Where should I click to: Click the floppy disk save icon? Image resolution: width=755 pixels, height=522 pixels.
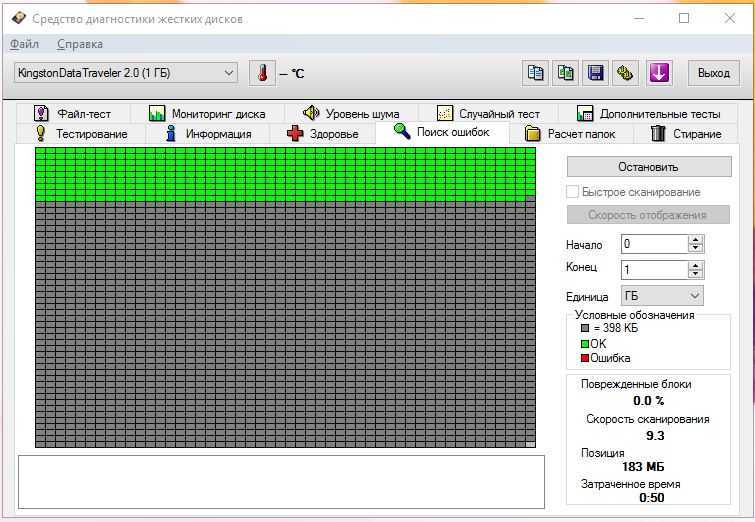(x=596, y=74)
